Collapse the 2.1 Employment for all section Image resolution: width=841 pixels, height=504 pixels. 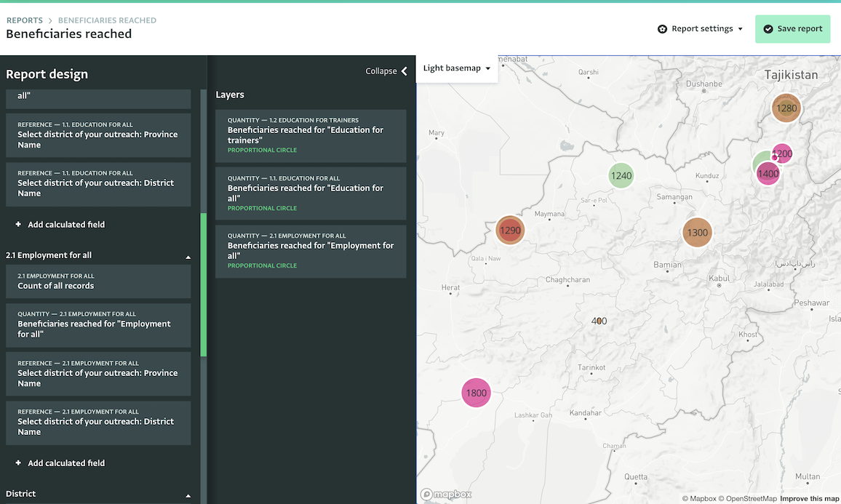click(x=188, y=257)
